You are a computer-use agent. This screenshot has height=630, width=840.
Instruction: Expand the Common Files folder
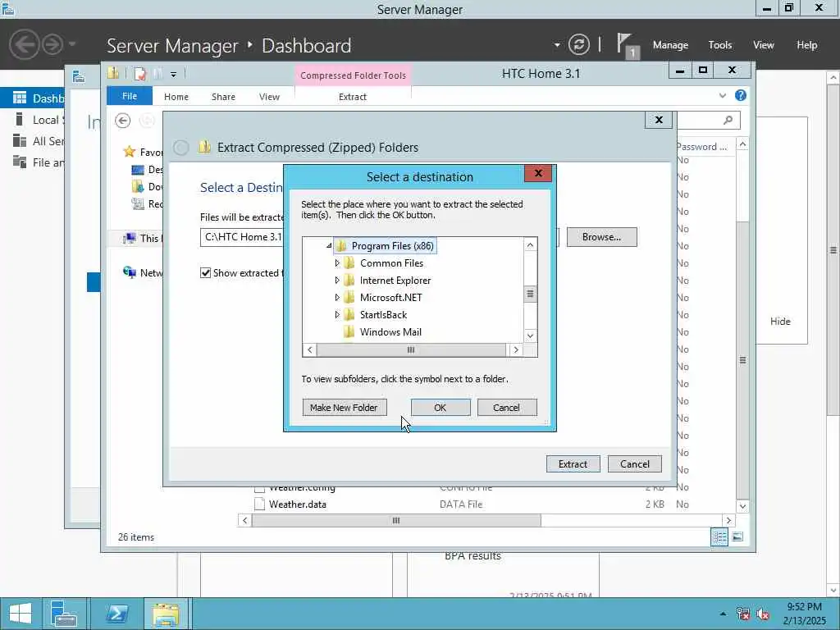point(337,263)
